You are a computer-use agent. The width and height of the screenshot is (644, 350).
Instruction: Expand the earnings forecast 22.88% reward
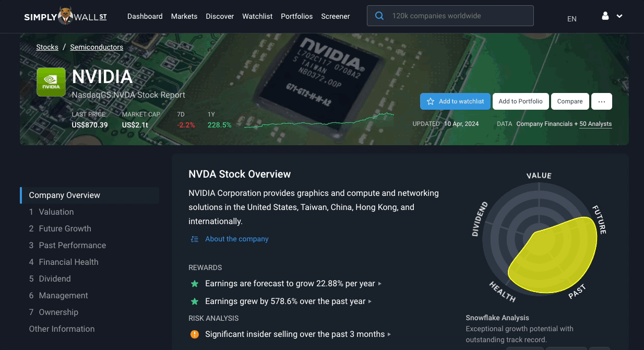tap(293, 284)
